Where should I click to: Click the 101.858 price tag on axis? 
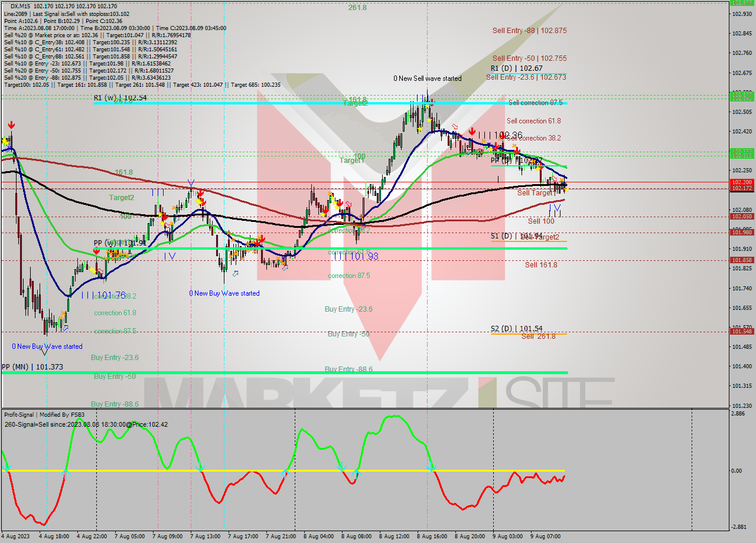click(x=742, y=260)
